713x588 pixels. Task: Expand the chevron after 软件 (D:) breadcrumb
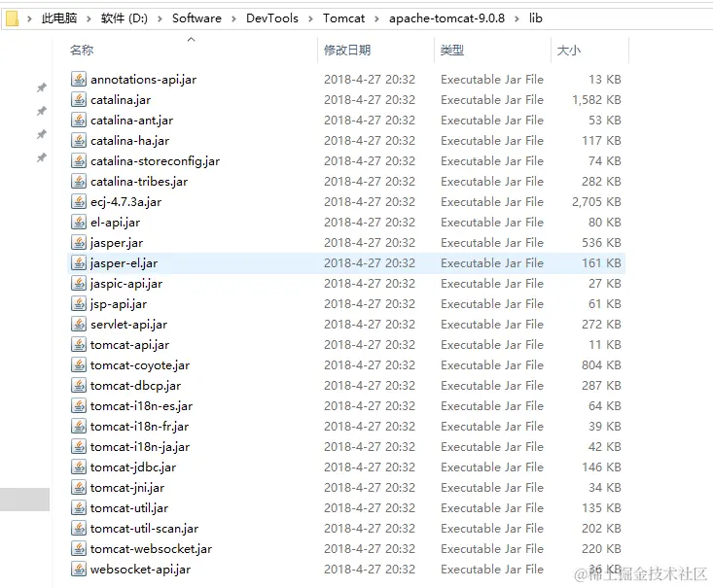160,19
